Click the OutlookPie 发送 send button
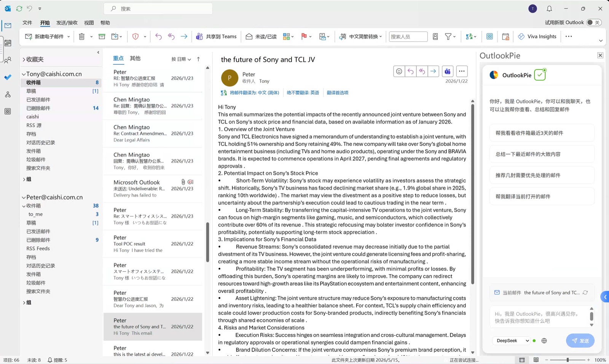 [580, 341]
